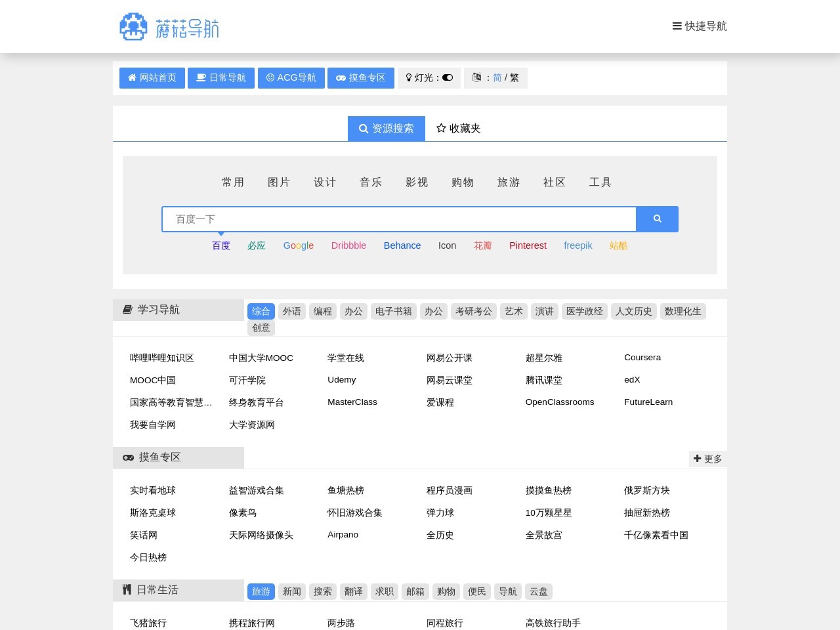Open 俄罗斯方块 link
This screenshot has height=630, width=840.
coord(647,490)
